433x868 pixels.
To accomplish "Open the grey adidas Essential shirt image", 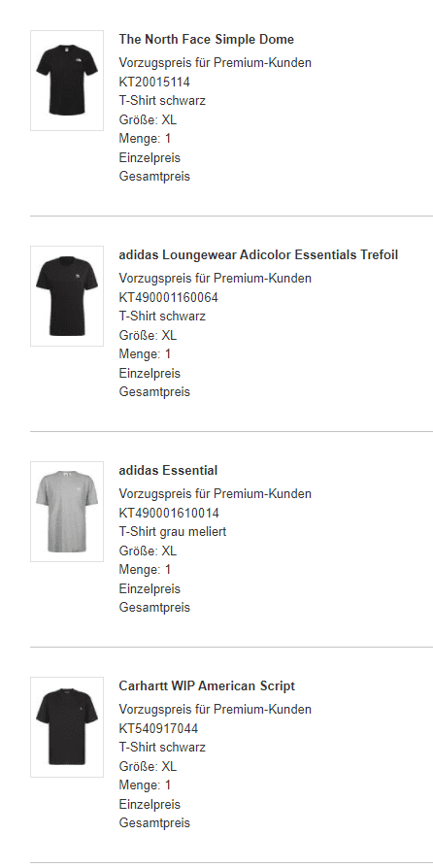I will tap(67, 512).
